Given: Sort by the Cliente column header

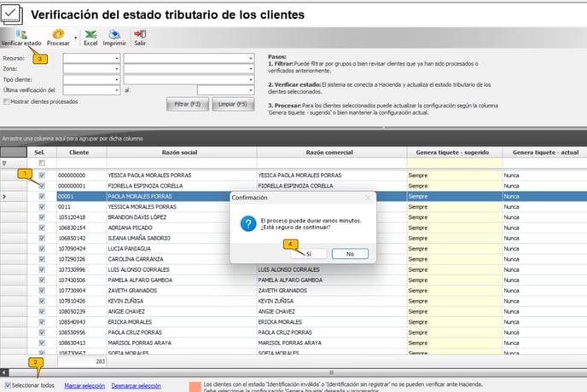Looking at the screenshot, I should pos(82,153).
